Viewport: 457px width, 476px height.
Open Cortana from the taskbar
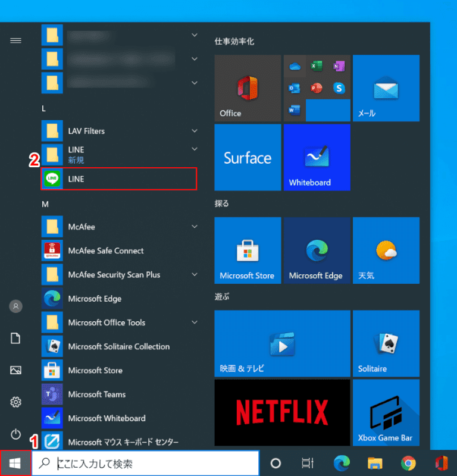[276, 464]
